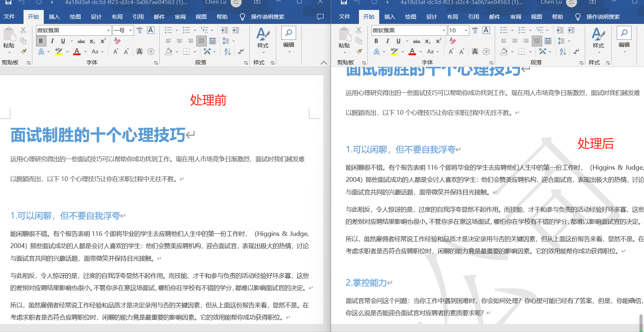Select the red font color swatch
Screen dimensions: 644x332
[x=77, y=52]
